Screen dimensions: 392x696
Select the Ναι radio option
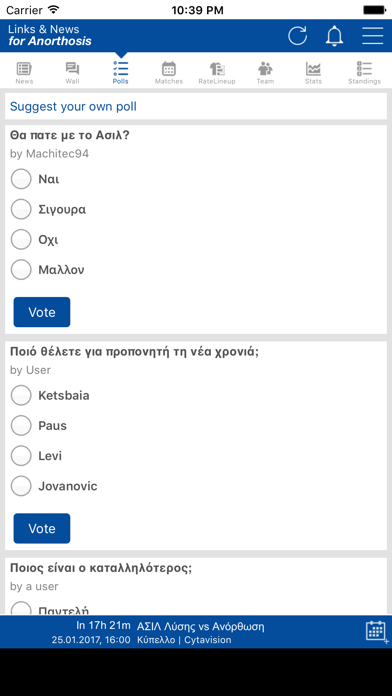pos(21,179)
